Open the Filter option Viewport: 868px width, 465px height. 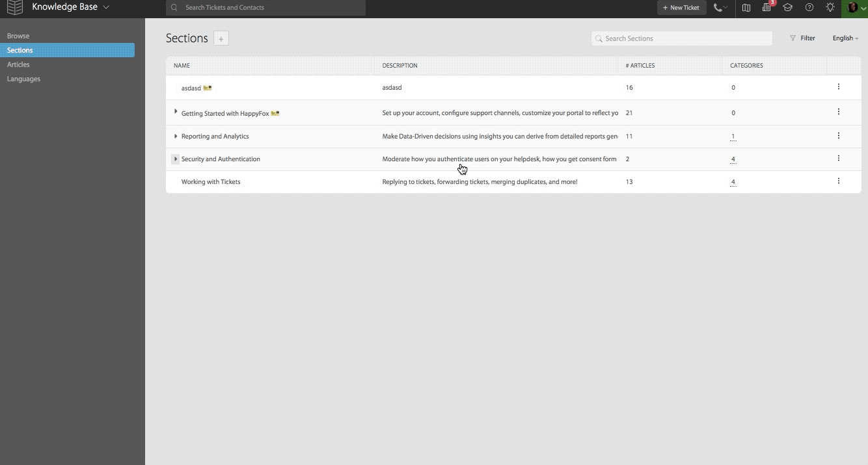[x=802, y=38]
